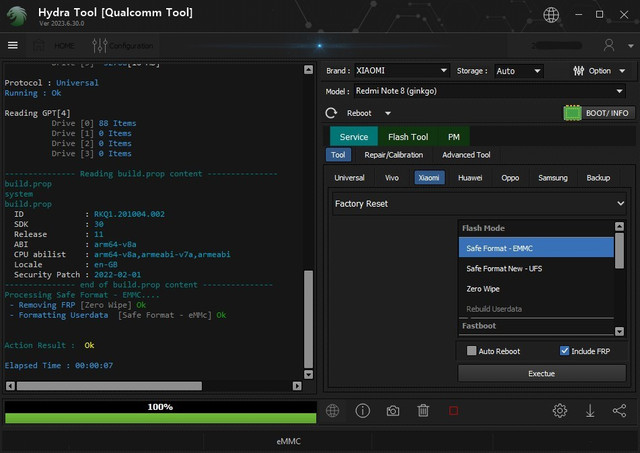Click the trash clear log icon
The image size is (640, 453).
click(423, 411)
